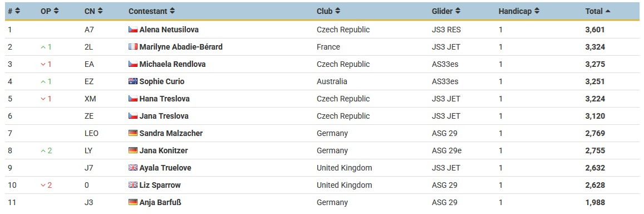
Task: Open Alena Netusilova's contestant page
Action: (170, 30)
